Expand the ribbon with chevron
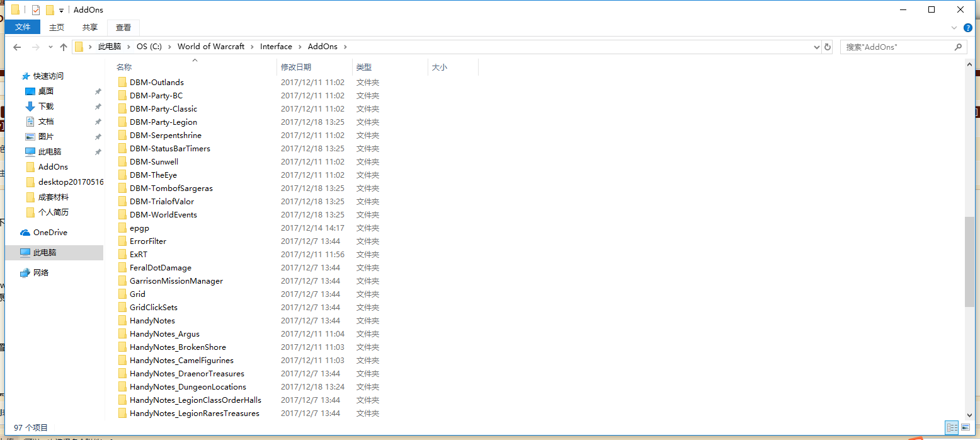The width and height of the screenshot is (980, 440). [x=954, y=28]
